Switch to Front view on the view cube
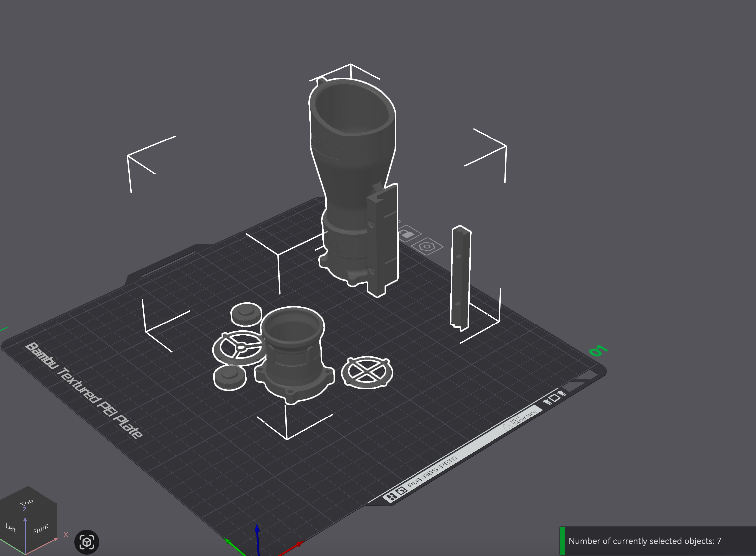This screenshot has height=556, width=756. tap(41, 529)
